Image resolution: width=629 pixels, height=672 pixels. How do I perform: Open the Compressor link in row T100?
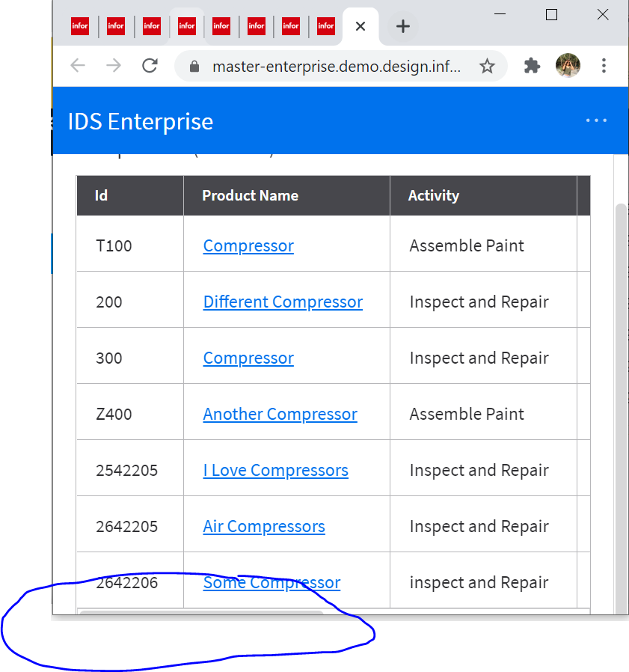pos(248,246)
